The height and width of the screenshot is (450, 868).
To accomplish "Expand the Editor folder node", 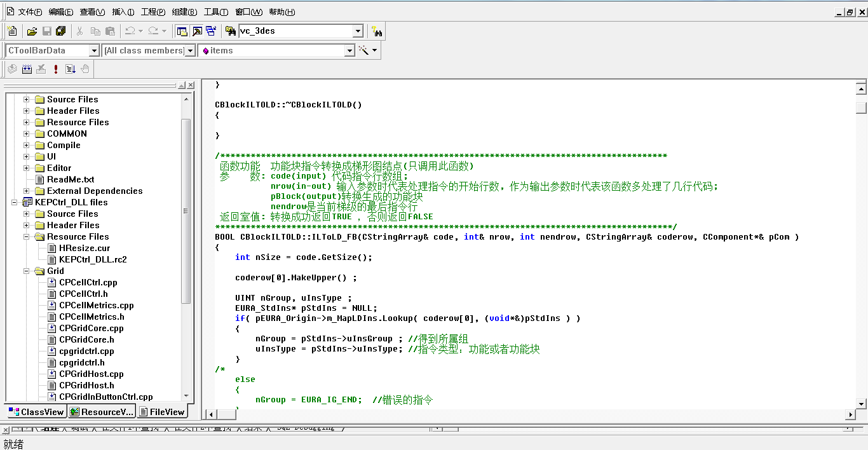I will click(x=27, y=168).
